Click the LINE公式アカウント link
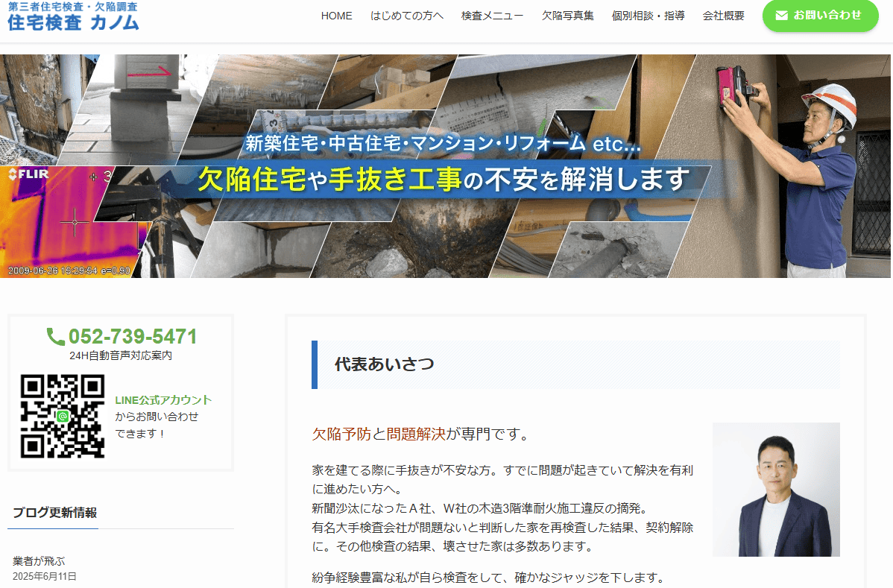 163,400
